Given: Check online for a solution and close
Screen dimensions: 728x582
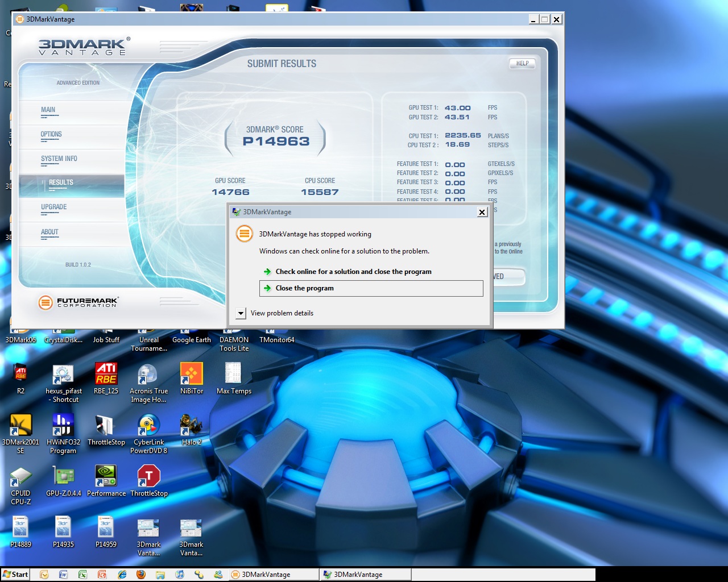Looking at the screenshot, I should pos(353,272).
